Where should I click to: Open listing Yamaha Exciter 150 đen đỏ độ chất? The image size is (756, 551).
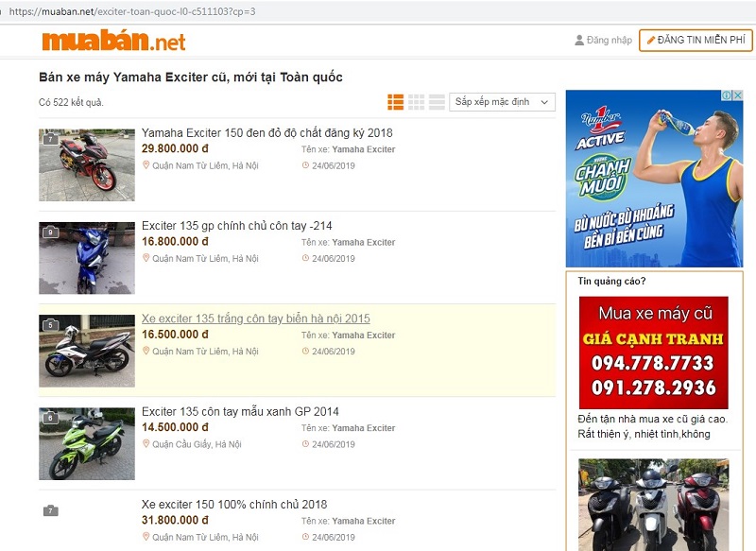(x=267, y=133)
